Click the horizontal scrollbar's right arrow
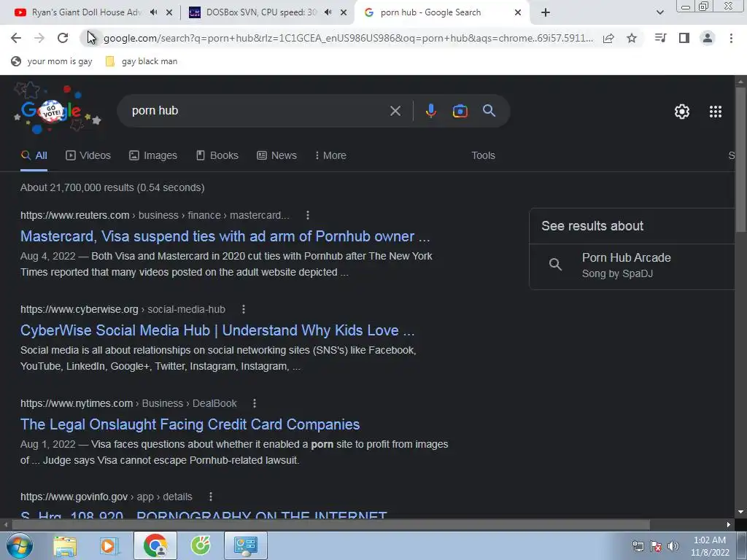Screen dimensions: 747x560 tap(729, 525)
